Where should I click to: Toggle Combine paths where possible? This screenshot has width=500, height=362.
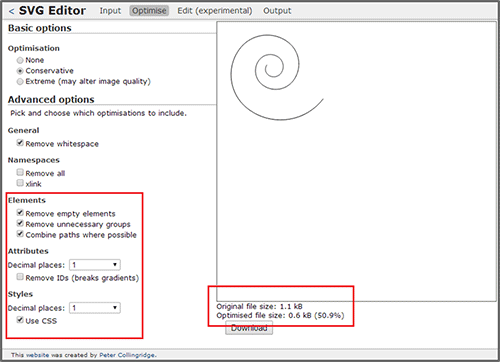click(20, 234)
